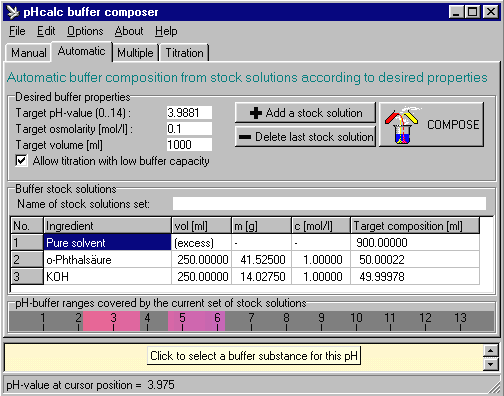The height and width of the screenshot is (396, 504).
Task: Select the purple pH 5-6 buffer range
Action: (x=196, y=321)
